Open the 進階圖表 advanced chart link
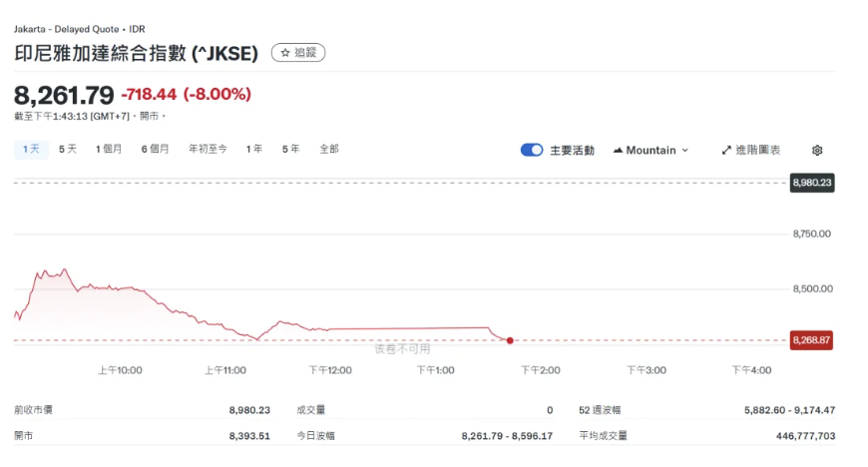 758,151
